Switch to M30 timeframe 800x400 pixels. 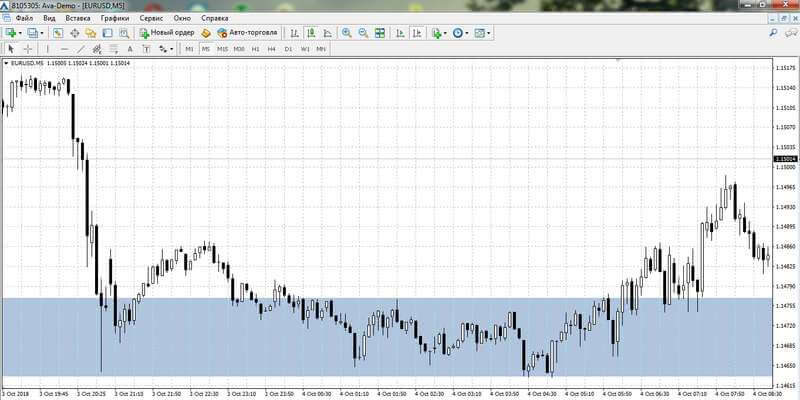click(239, 49)
